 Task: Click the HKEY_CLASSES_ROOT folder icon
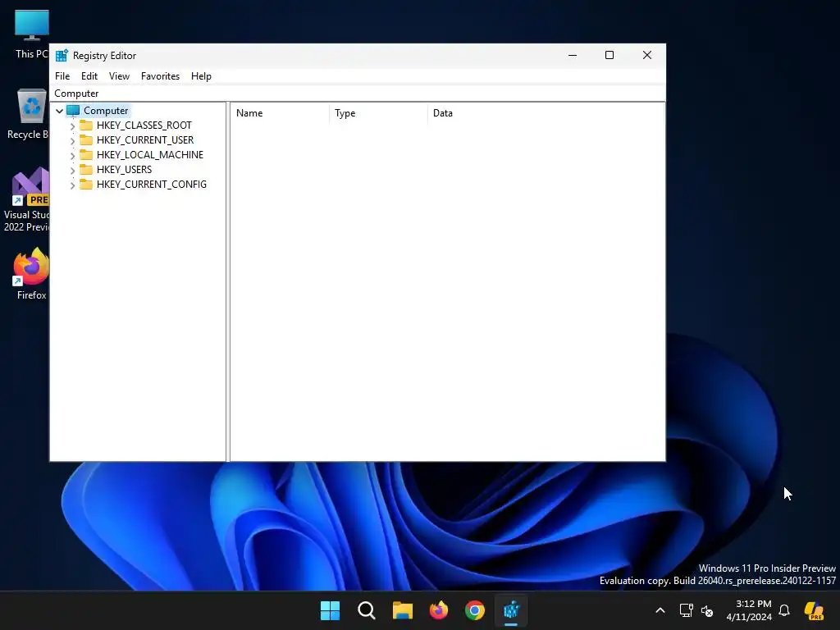pos(85,126)
